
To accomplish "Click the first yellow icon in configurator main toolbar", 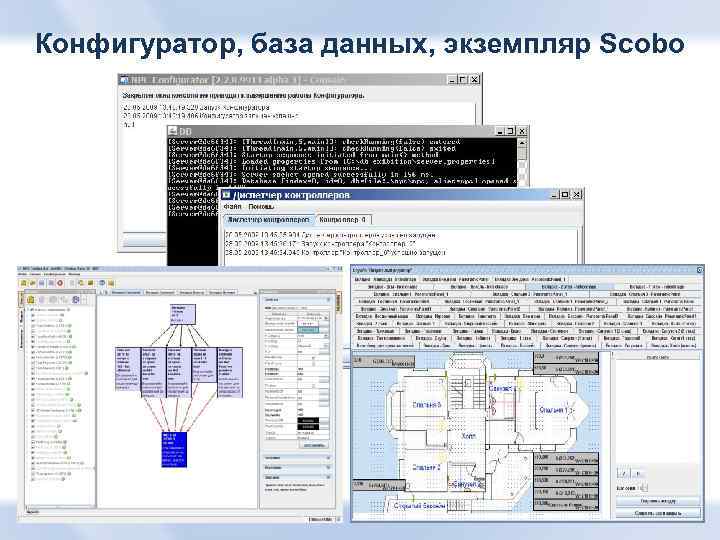I will coord(24,283).
